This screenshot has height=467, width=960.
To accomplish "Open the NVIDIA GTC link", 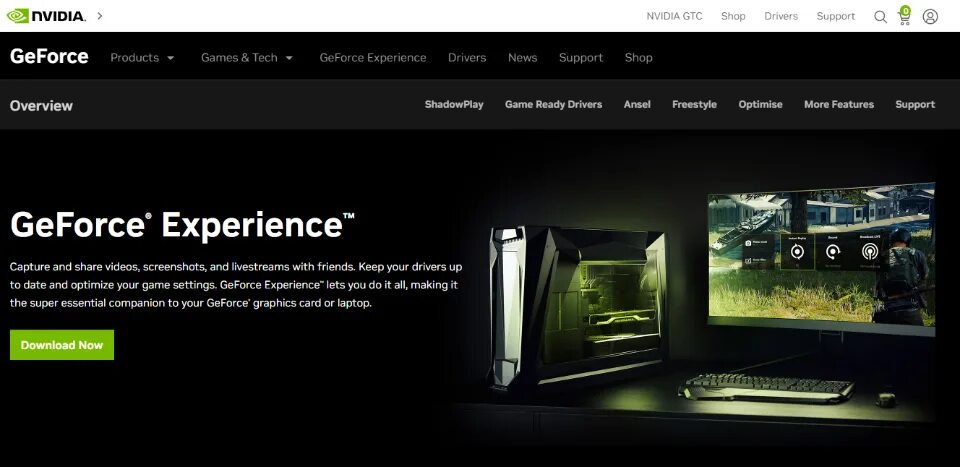I will pyautogui.click(x=674, y=17).
